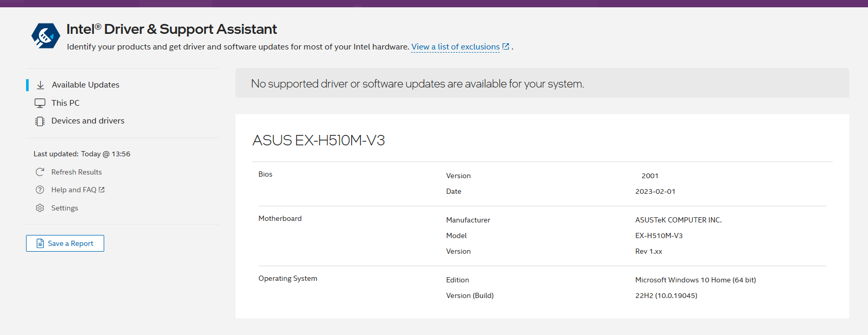
Task: Open Help and FAQ page
Action: tap(74, 190)
